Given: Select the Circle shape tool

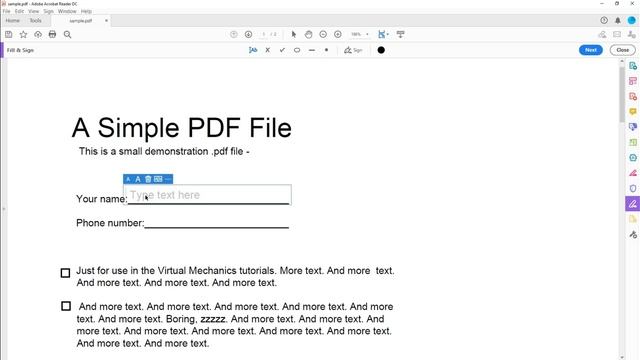Looking at the screenshot, I should coord(297,50).
